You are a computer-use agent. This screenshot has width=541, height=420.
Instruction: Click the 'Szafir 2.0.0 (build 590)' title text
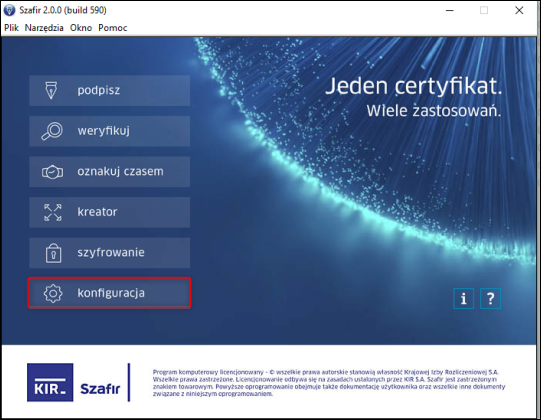[x=63, y=10]
